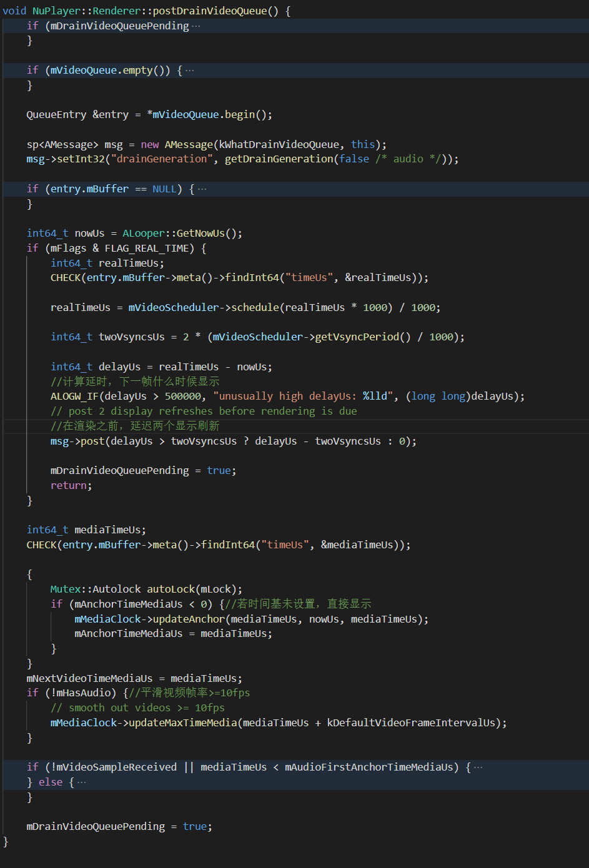Screen dimensions: 589x868
Task: Click the msg->post(delayUs > twoVsyncsUs ...) line
Action: pos(234,441)
